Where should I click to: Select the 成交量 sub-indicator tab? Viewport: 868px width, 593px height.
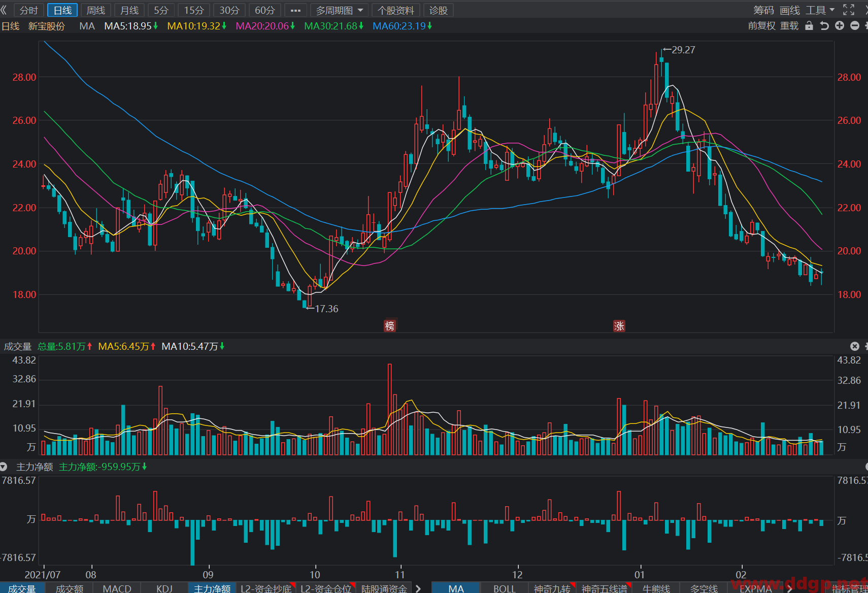[x=22, y=588]
